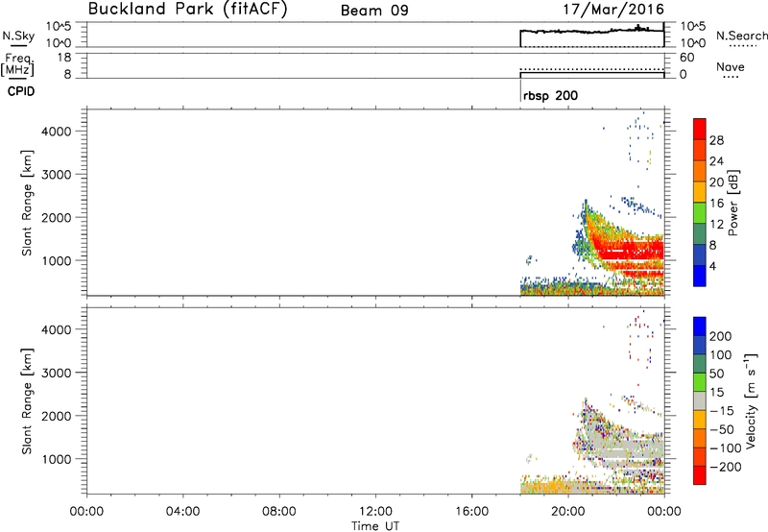
Task: Click the '20:00' time axis label
Action: click(568, 512)
